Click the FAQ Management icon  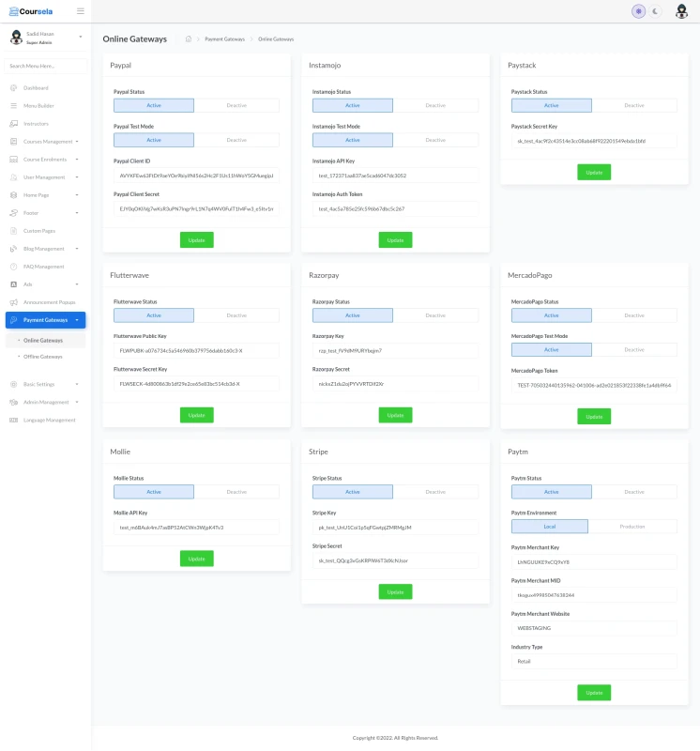pyautogui.click(x=14, y=267)
